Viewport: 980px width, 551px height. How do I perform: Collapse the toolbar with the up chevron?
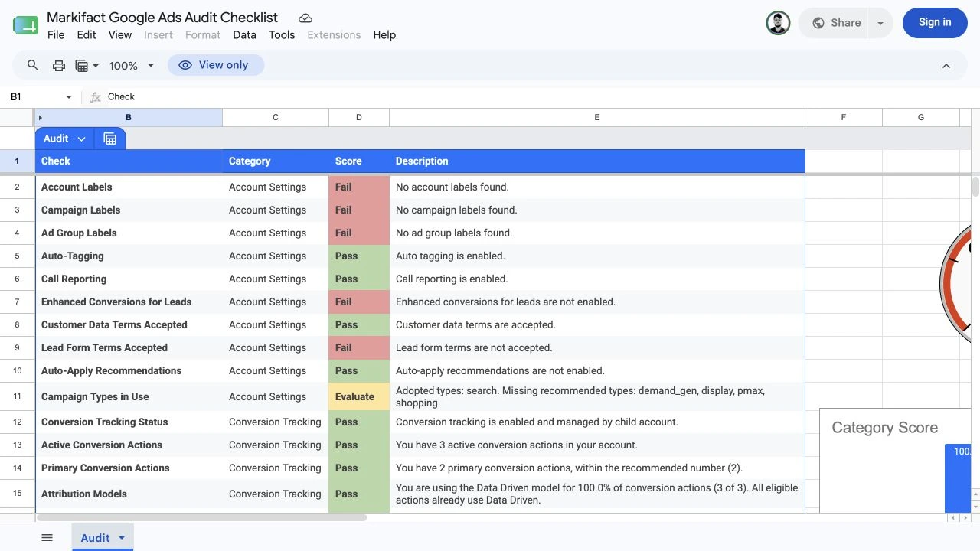946,66
